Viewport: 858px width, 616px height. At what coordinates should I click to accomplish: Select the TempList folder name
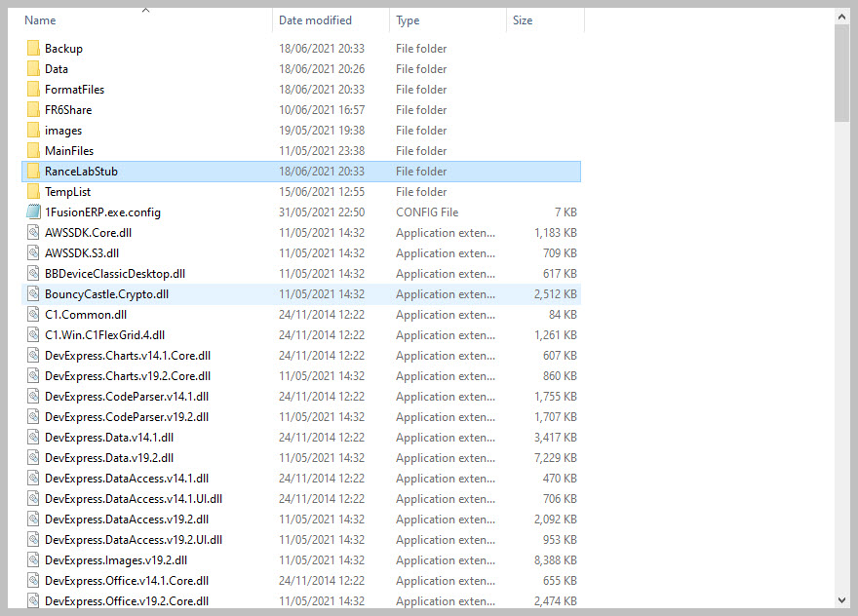[68, 192]
